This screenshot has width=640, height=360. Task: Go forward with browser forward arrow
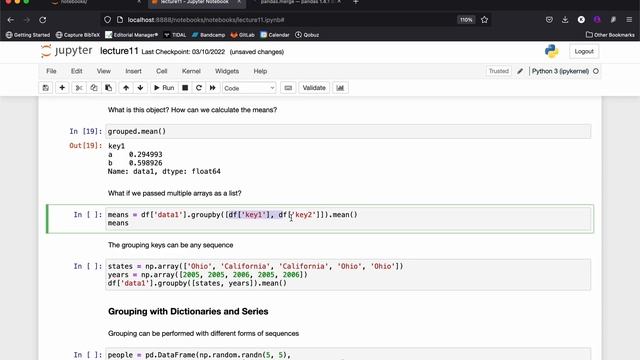point(27,20)
